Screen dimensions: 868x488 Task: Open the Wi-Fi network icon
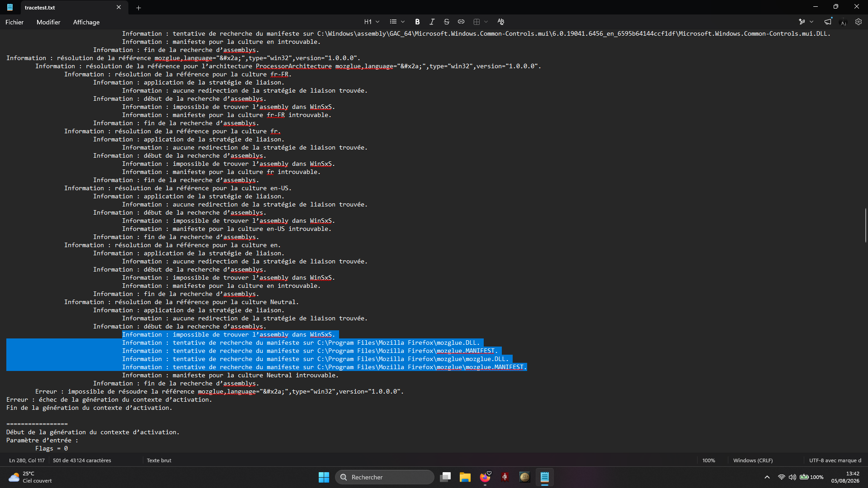781,477
